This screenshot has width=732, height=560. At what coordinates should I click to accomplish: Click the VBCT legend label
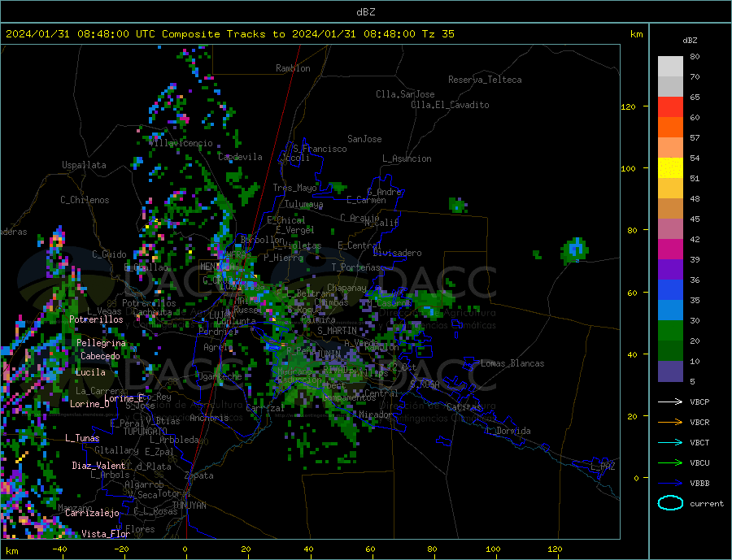click(x=699, y=442)
